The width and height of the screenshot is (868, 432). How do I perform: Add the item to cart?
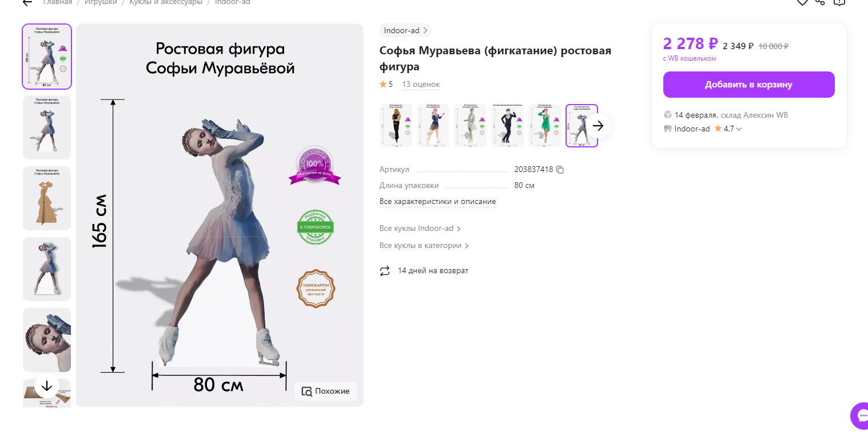748,85
